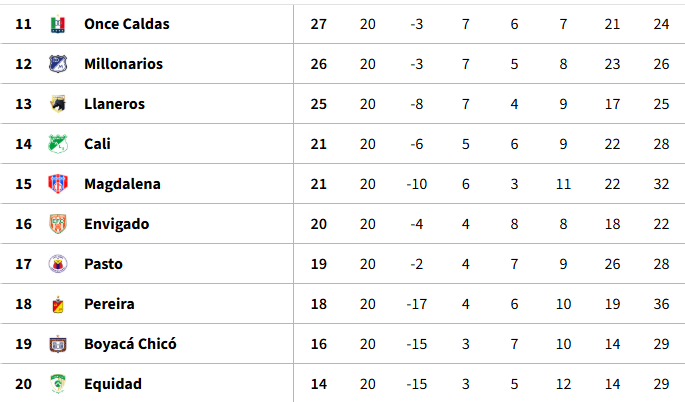685x402 pixels.
Task: Click Equidad's points value of 14
Action: 319,384
